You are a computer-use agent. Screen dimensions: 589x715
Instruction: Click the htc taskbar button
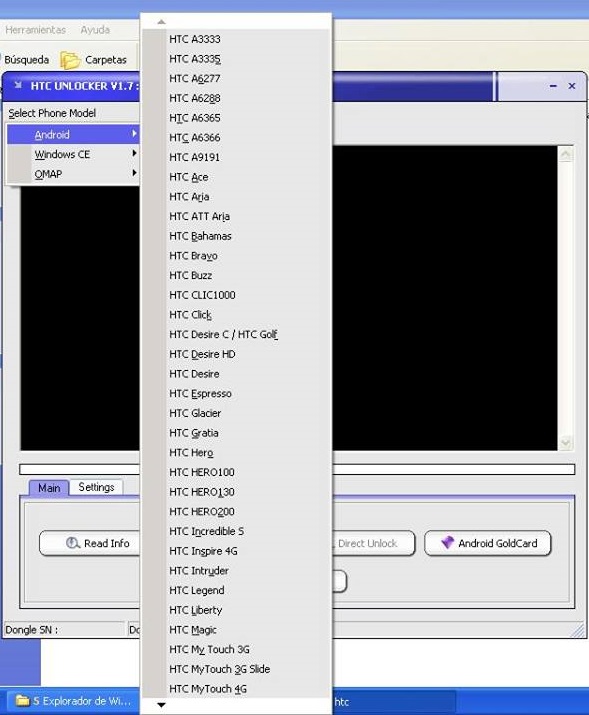392,701
